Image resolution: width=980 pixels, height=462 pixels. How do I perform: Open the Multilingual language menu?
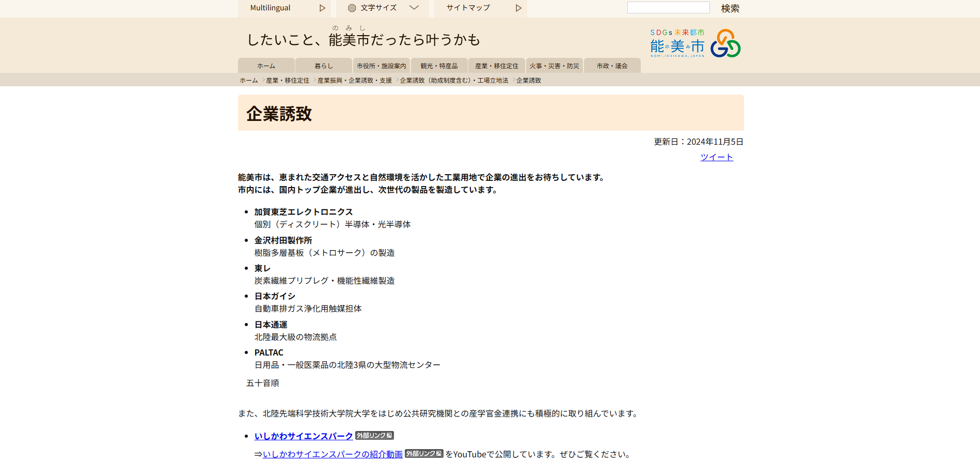click(284, 8)
